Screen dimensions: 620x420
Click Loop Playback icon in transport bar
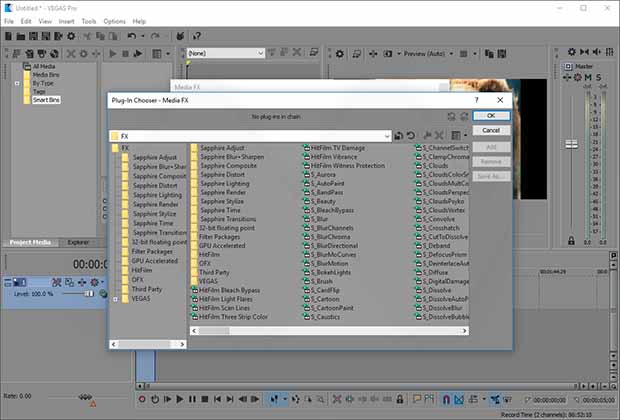click(x=155, y=399)
